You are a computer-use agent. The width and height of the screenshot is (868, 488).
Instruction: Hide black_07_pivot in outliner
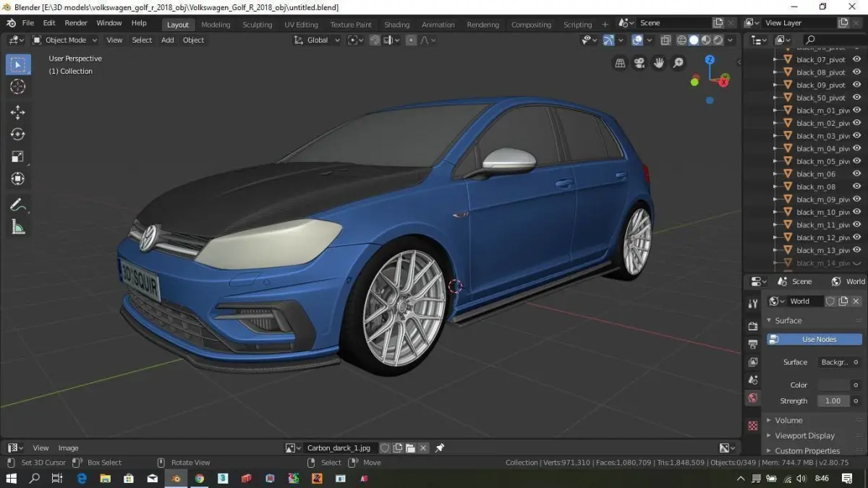[856, 59]
